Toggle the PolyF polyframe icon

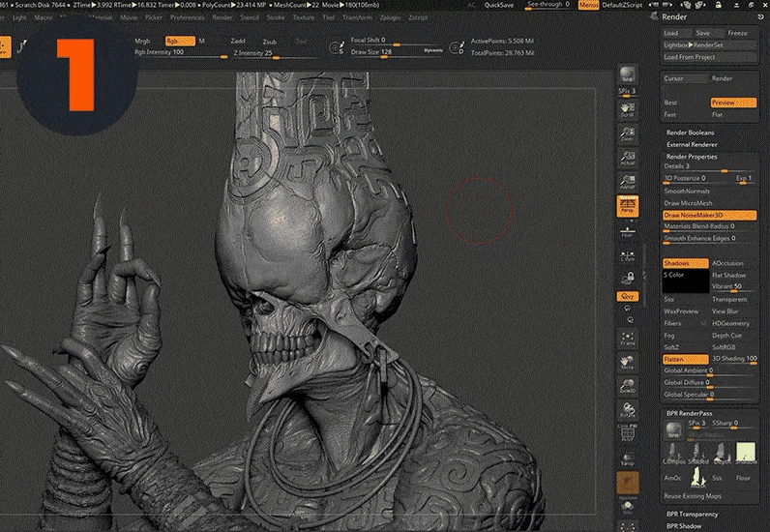[x=627, y=433]
